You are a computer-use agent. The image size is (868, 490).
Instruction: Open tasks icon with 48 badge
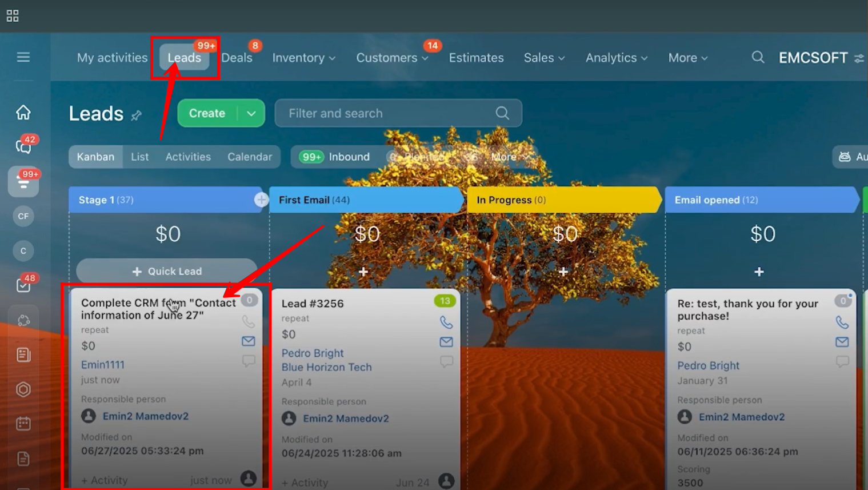coord(23,285)
